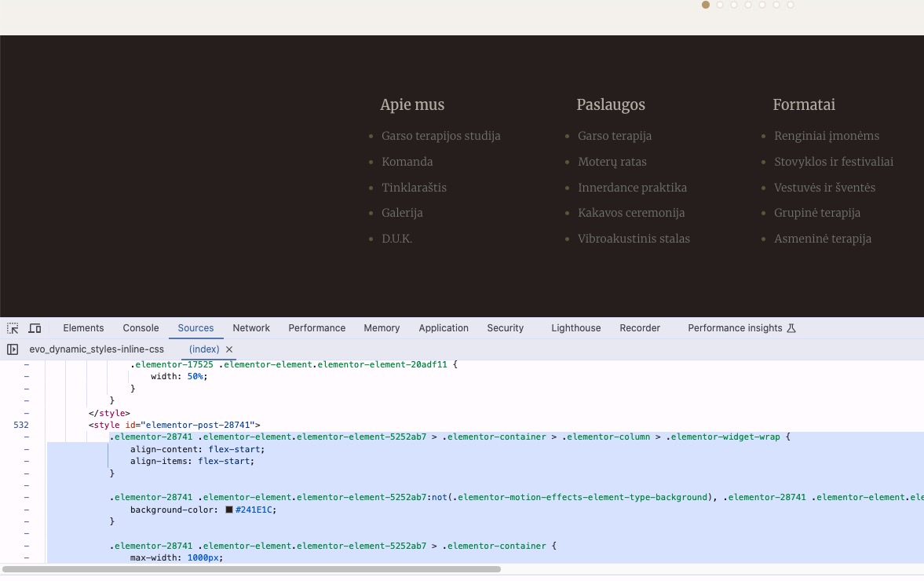Close the (index) file tab
The width and height of the screenshot is (924, 581).
click(x=229, y=349)
